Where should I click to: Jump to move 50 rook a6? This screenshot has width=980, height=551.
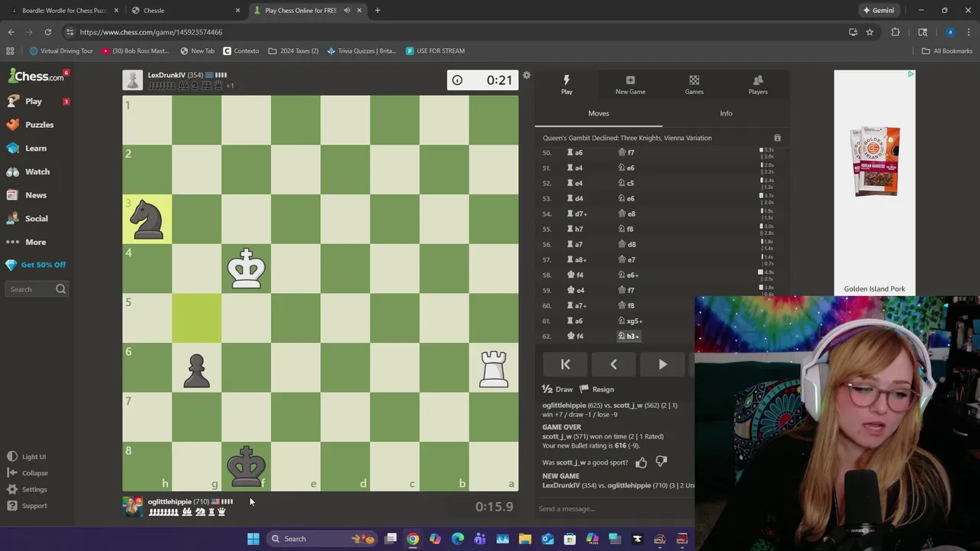[575, 152]
